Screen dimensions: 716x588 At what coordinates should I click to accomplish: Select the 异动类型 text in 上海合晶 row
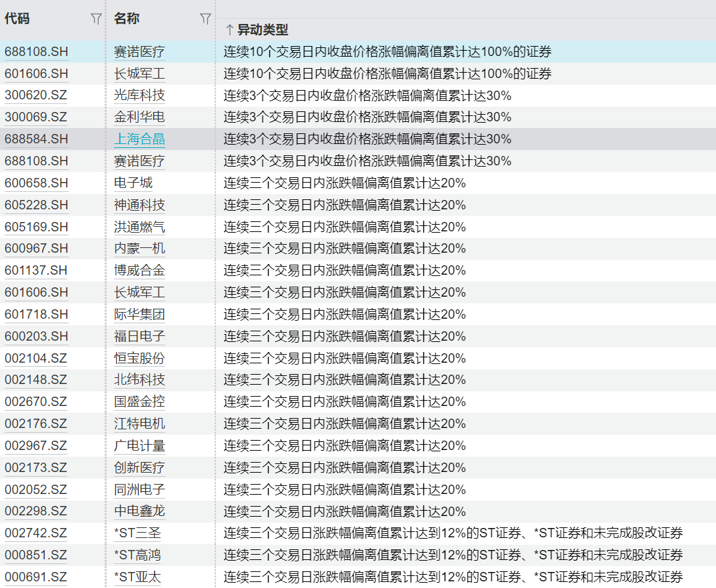click(367, 139)
